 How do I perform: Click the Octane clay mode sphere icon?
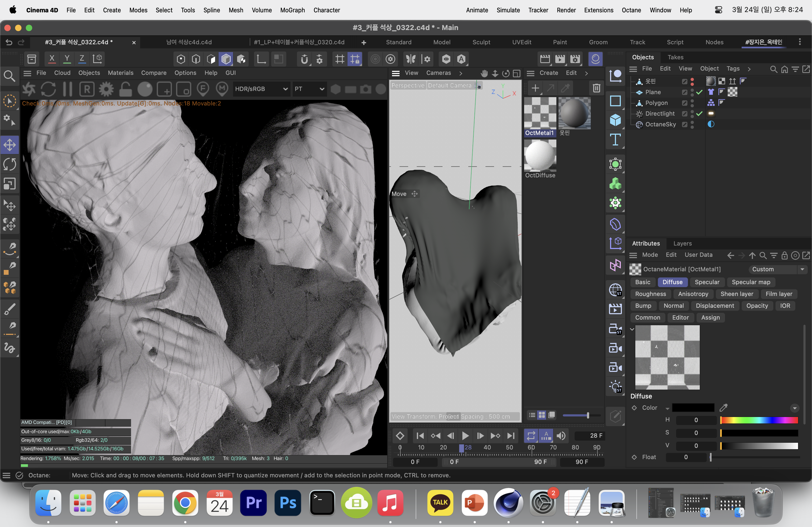click(x=145, y=89)
